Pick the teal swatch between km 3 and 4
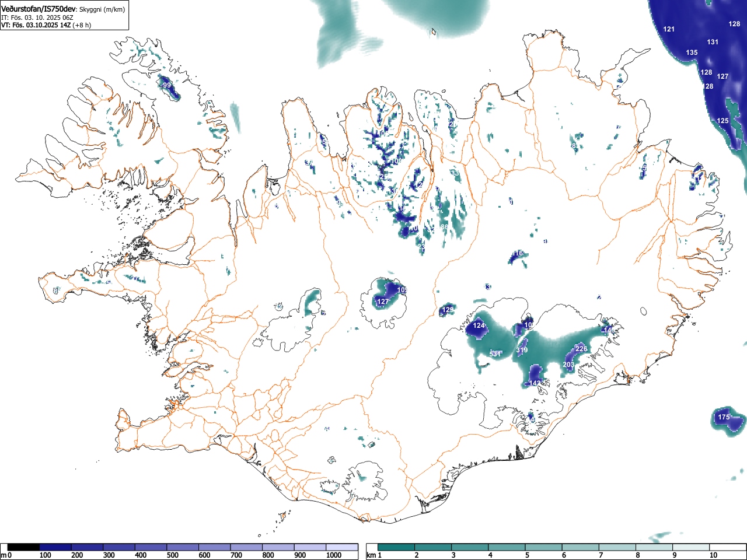Screen dimensions: 747x560 click(x=470, y=547)
